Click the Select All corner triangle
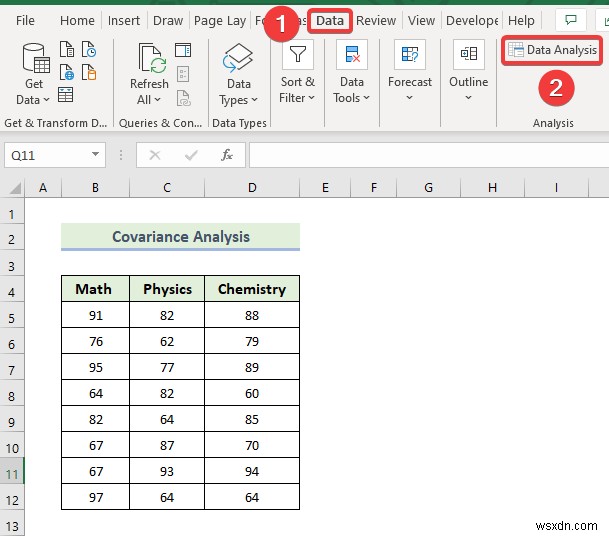The image size is (609, 536). coord(15,188)
